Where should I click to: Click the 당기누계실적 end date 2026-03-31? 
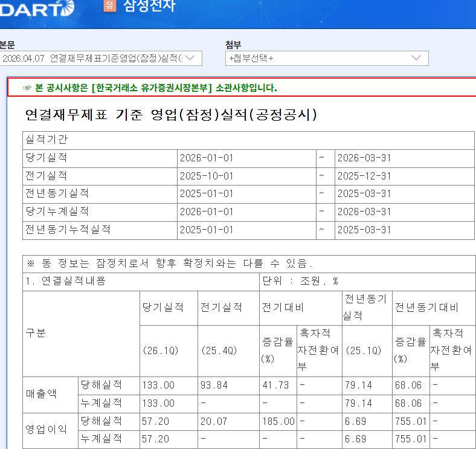364,212
